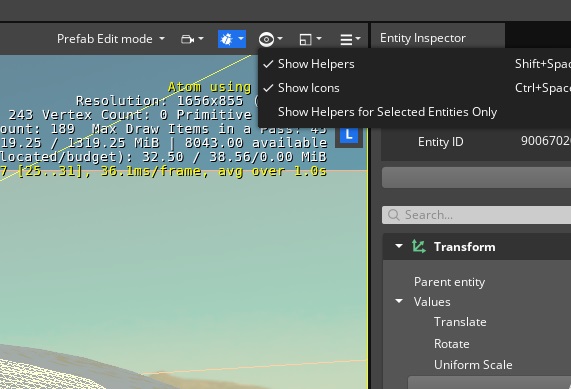Click the wide button below Entity ID

(476, 178)
